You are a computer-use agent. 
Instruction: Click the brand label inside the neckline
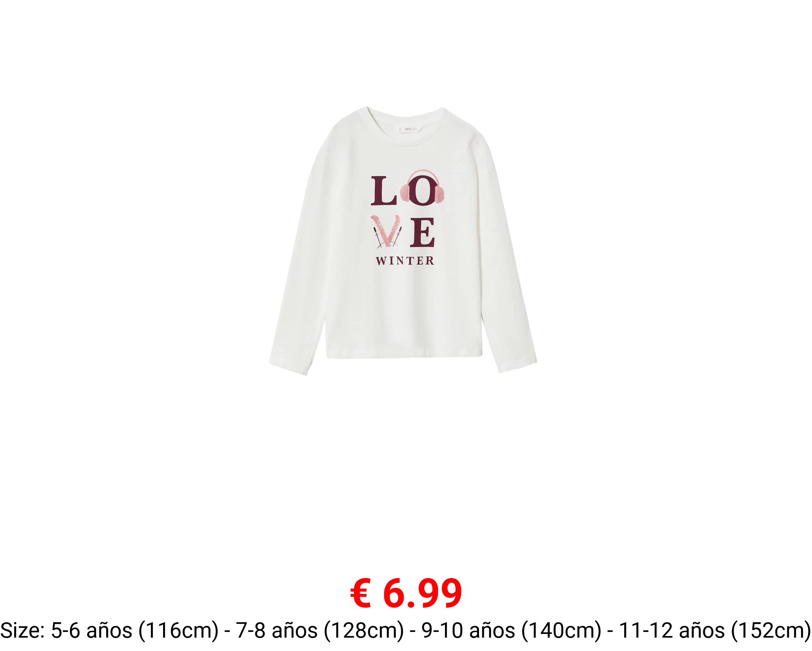(x=408, y=129)
